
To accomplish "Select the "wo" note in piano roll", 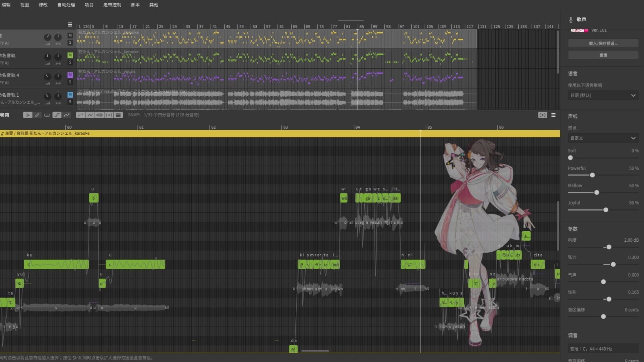I will tap(344, 198).
